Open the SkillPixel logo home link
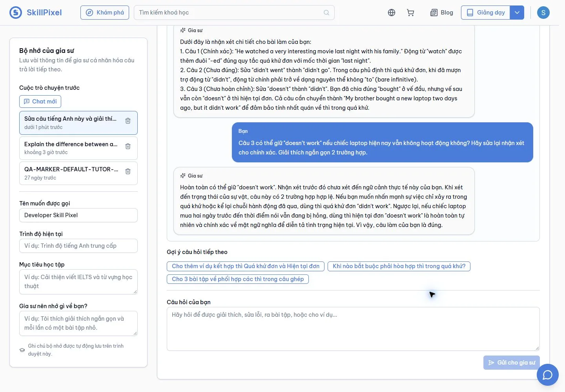The image size is (565, 392). (x=36, y=13)
